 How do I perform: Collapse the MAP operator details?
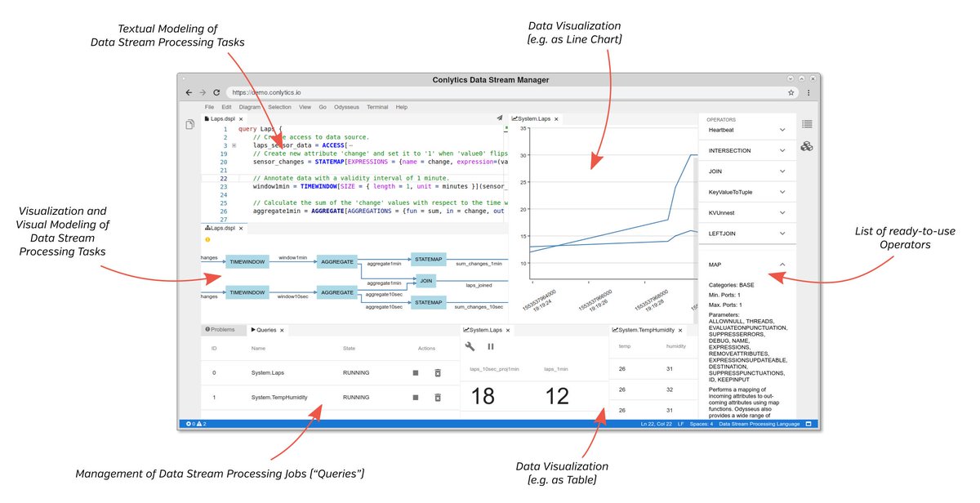tap(782, 265)
